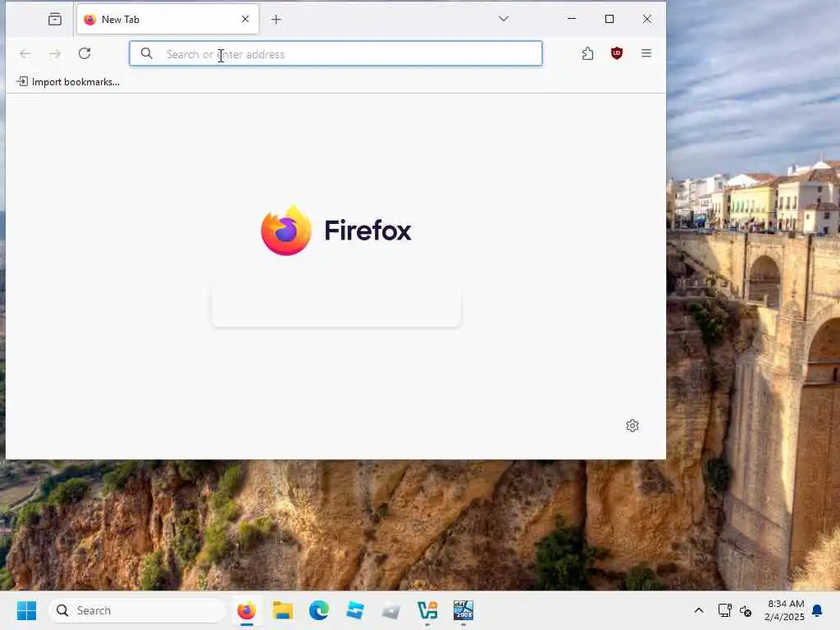Open the uBlock Origin shield icon
The height and width of the screenshot is (630, 840).
[x=617, y=53]
